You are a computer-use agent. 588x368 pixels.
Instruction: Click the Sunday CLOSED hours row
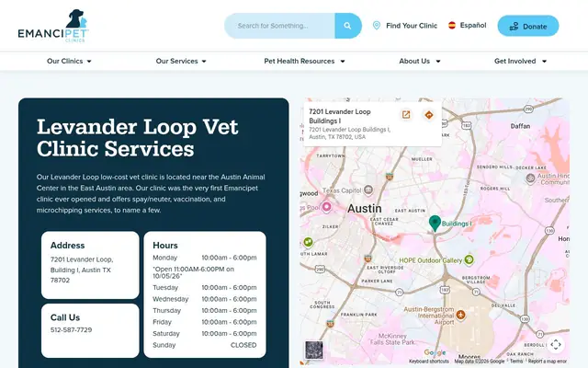pyautogui.click(x=205, y=345)
